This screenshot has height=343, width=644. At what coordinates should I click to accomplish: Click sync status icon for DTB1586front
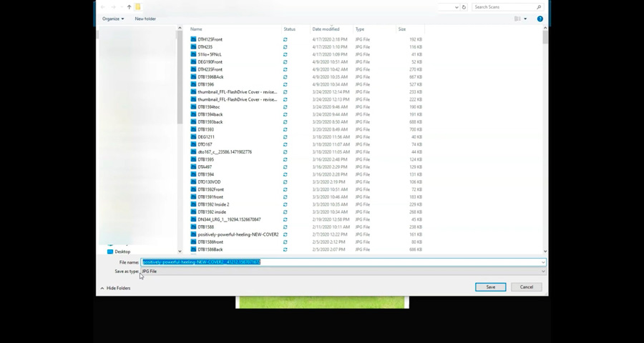pyautogui.click(x=285, y=242)
